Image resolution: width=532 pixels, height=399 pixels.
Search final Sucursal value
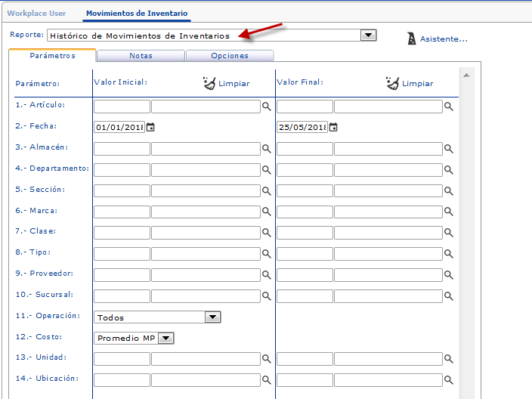coord(449,296)
